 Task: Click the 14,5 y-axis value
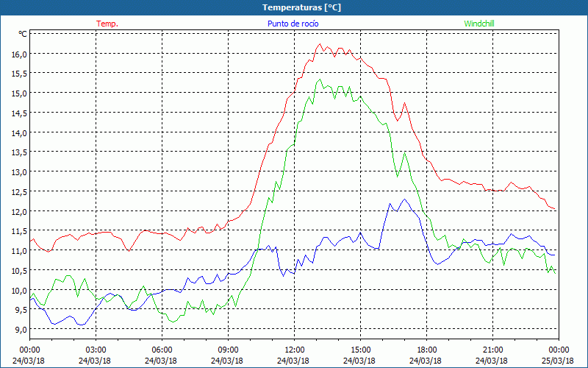(19, 113)
